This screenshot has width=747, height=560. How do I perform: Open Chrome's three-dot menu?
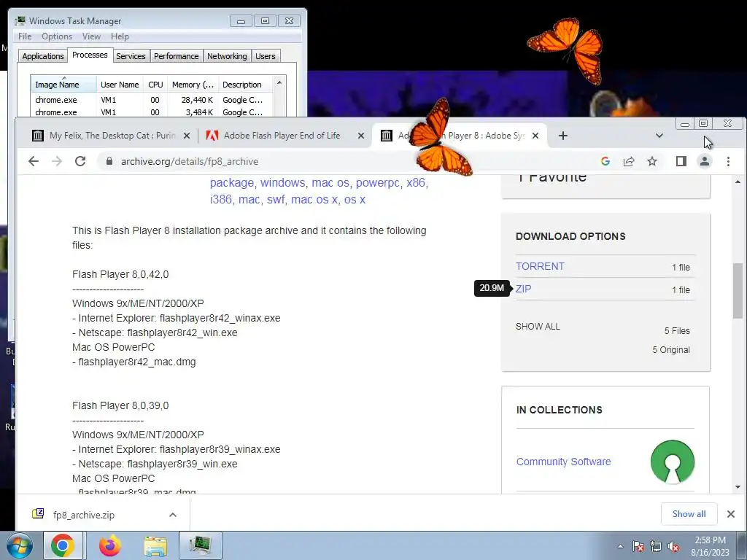coord(728,161)
